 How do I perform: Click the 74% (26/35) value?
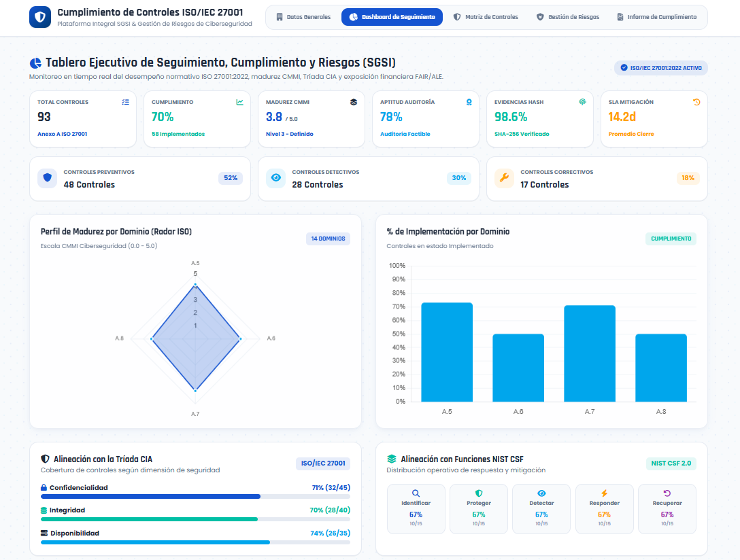click(x=331, y=533)
